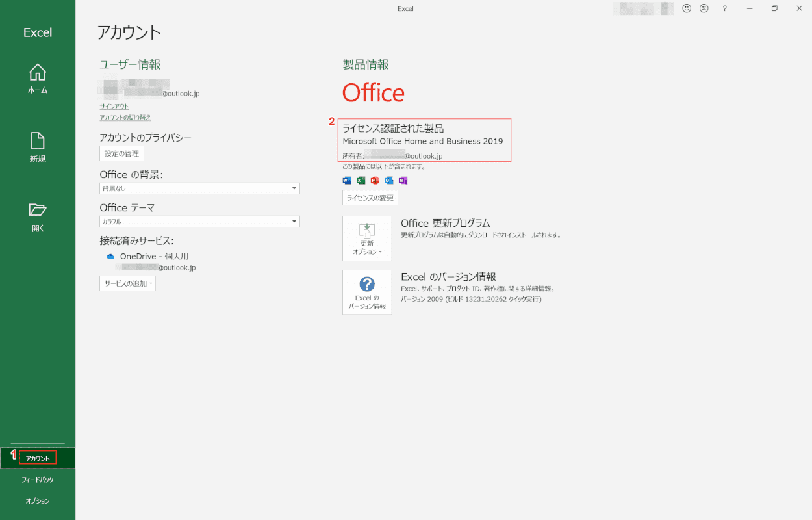The height and width of the screenshot is (520, 812).
Task: Select the フィードバック menu item
Action: pyautogui.click(x=38, y=480)
